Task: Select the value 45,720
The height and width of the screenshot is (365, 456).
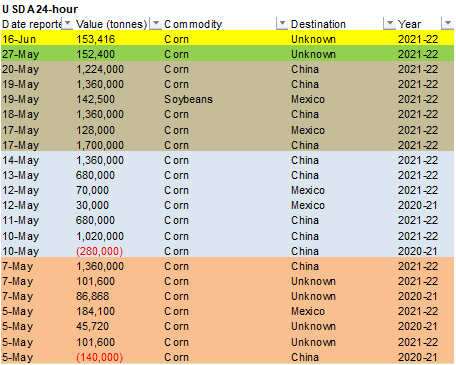Action: coord(92,326)
